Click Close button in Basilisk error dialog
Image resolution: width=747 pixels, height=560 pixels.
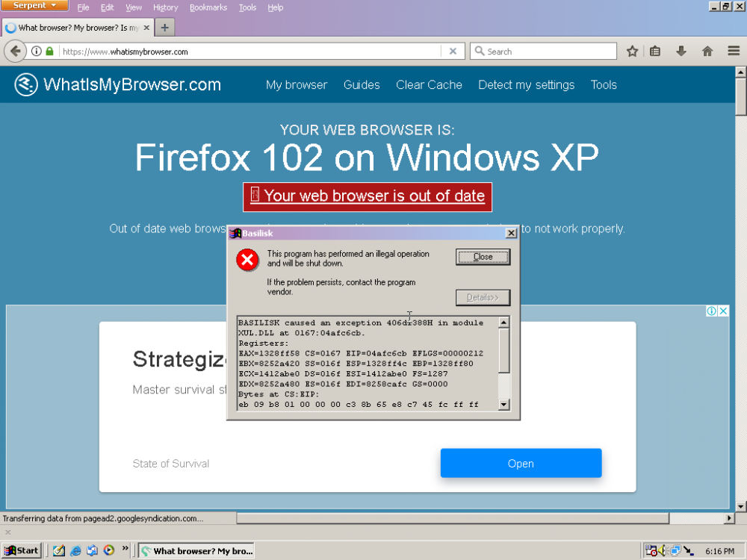[483, 257]
